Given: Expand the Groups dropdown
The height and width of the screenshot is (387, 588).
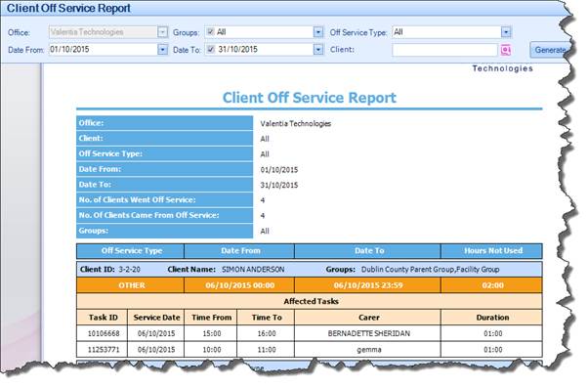Looking at the screenshot, I should pyautogui.click(x=318, y=32).
